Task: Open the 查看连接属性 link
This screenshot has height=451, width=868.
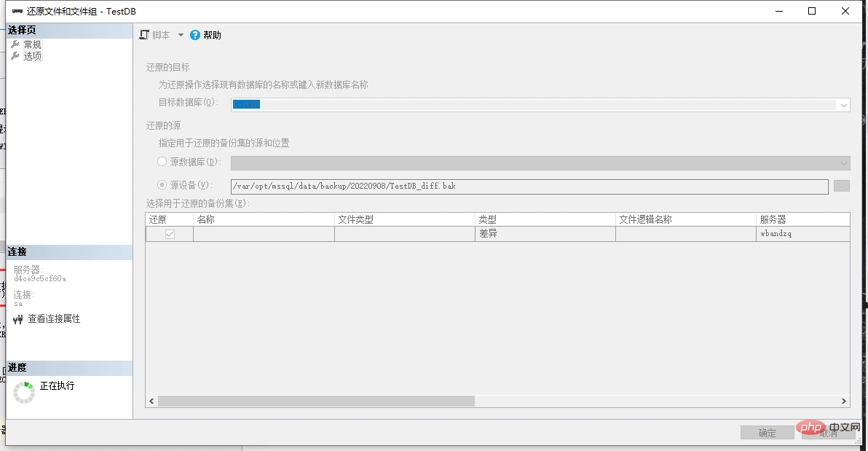Action: pos(54,318)
